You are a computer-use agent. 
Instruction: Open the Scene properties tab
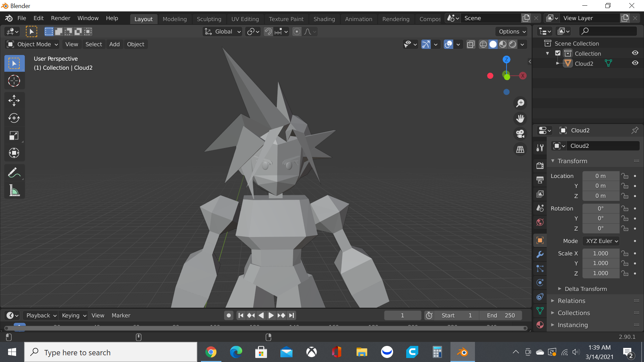pos(540,208)
